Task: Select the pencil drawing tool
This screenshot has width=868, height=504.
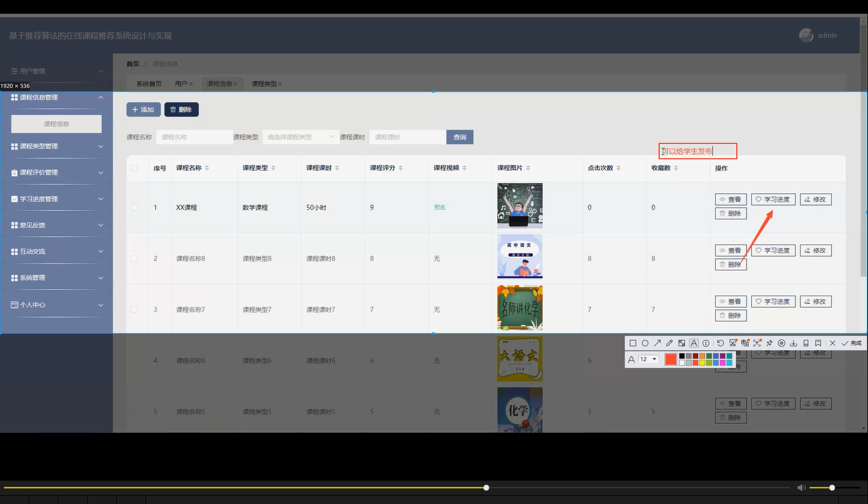Action: click(669, 343)
